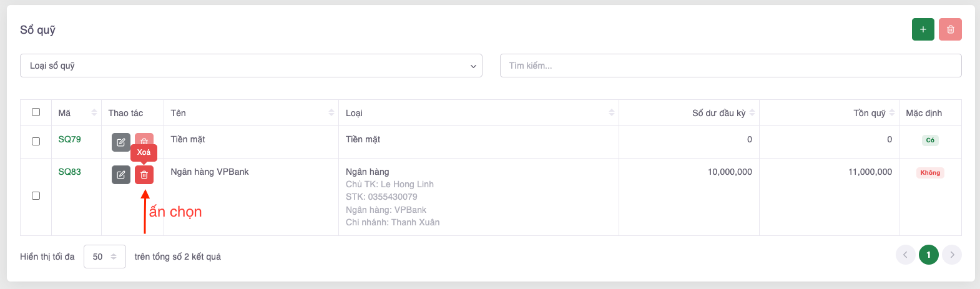Sort table by Loại column

612,113
